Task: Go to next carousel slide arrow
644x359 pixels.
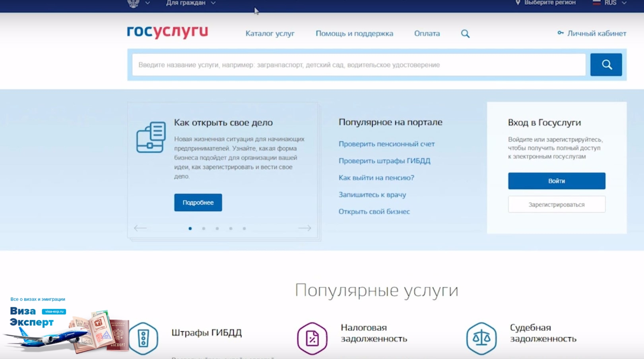Action: [x=305, y=228]
